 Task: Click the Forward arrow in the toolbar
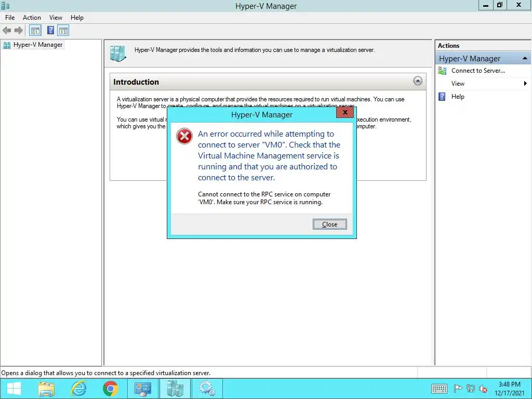(19, 31)
